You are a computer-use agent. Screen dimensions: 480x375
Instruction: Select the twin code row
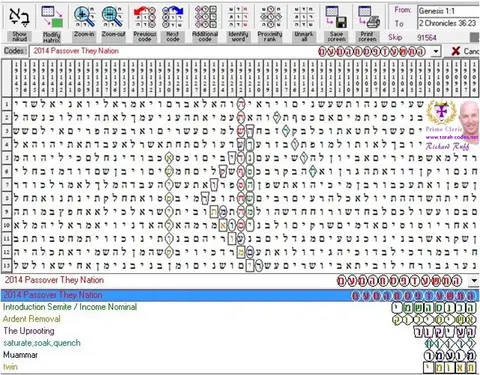240,367
